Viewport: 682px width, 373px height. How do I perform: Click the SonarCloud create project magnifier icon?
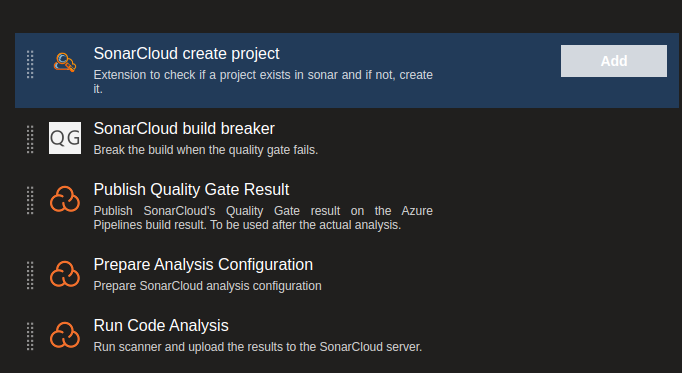point(65,62)
